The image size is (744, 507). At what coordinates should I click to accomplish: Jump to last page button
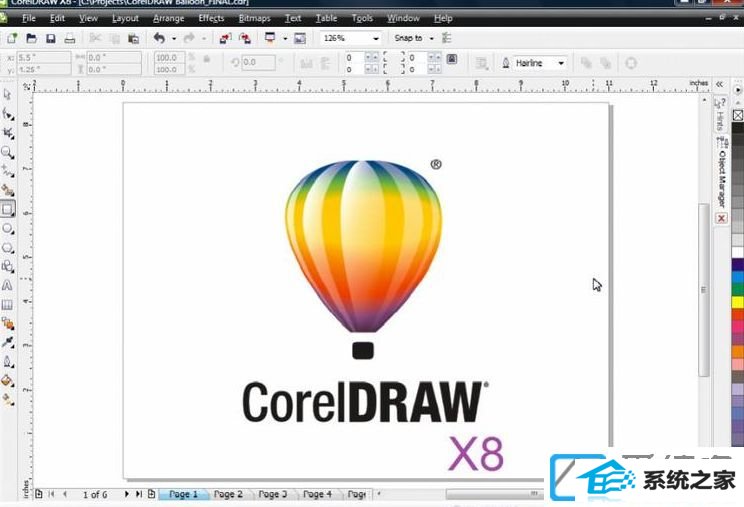click(x=139, y=494)
